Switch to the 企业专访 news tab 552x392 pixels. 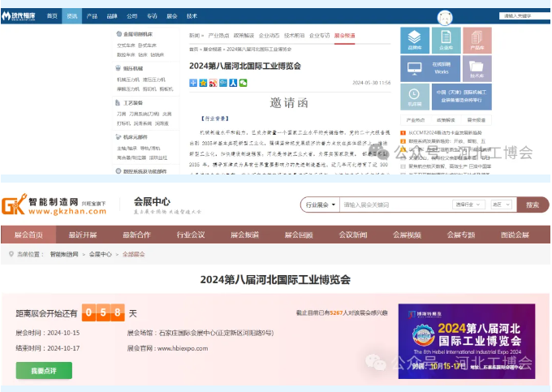[320, 36]
